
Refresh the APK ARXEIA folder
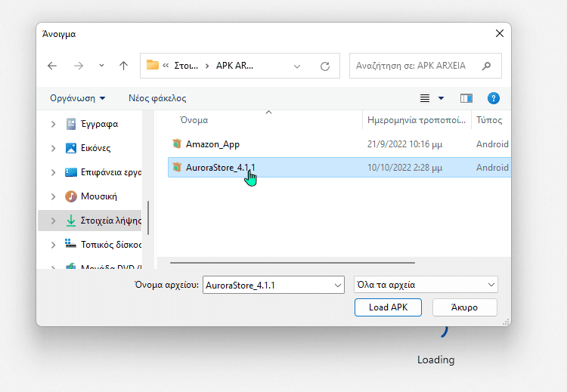[325, 66]
